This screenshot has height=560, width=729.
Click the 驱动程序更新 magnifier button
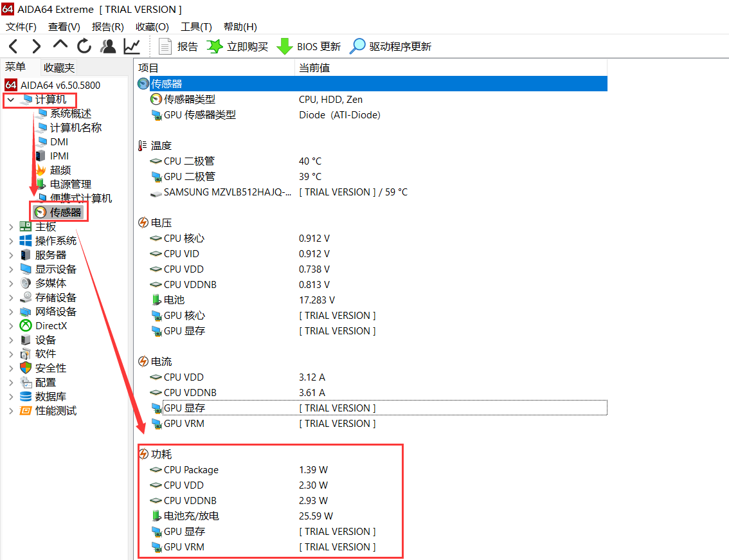(x=357, y=46)
